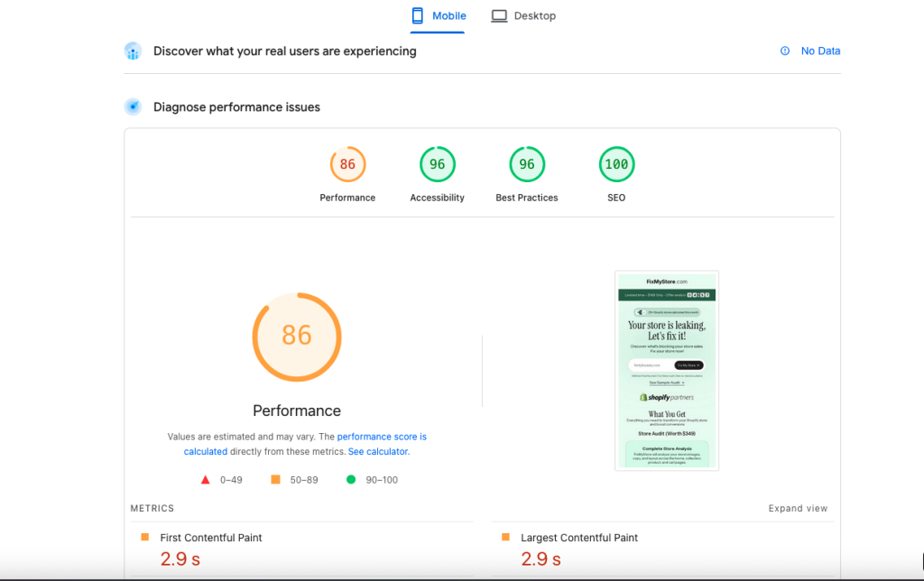Click the diagnose performance issues icon
Image resolution: width=924 pixels, height=581 pixels.
pyautogui.click(x=133, y=107)
